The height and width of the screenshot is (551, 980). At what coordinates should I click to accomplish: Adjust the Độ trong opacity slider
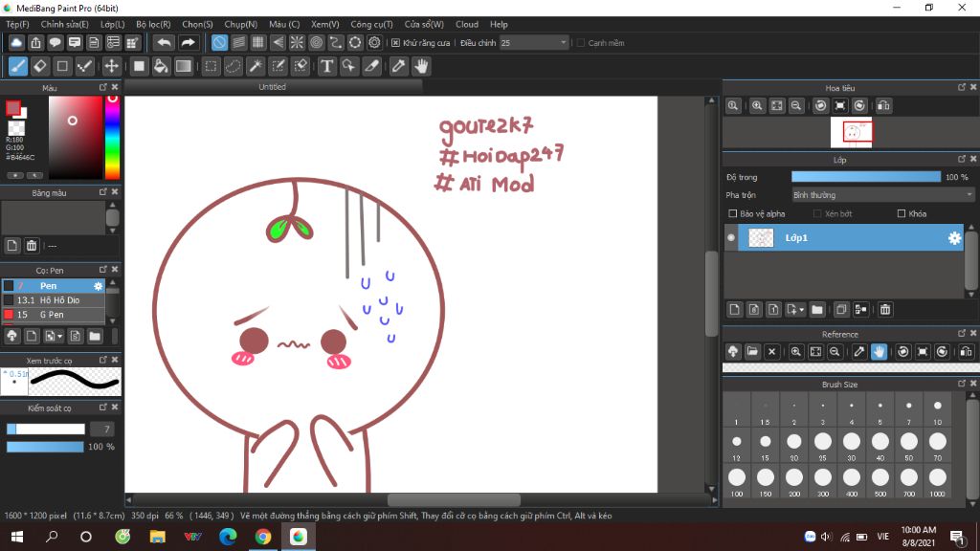click(865, 177)
